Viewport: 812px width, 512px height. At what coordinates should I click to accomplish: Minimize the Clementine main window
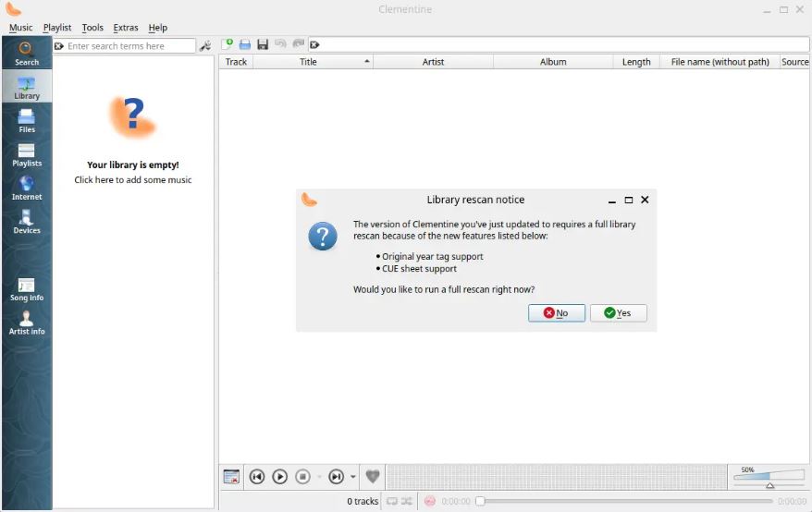[x=767, y=10]
